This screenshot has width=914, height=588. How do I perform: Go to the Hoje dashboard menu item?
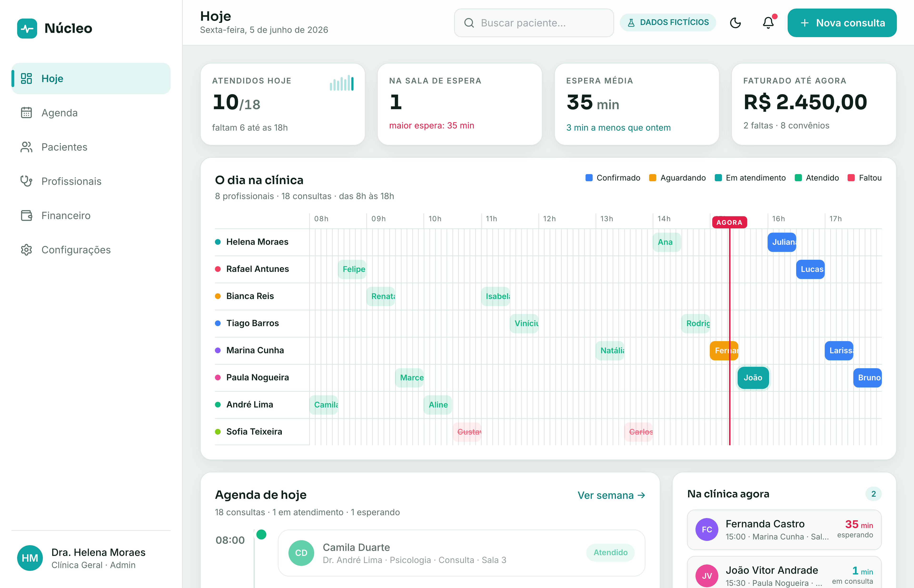click(91, 79)
